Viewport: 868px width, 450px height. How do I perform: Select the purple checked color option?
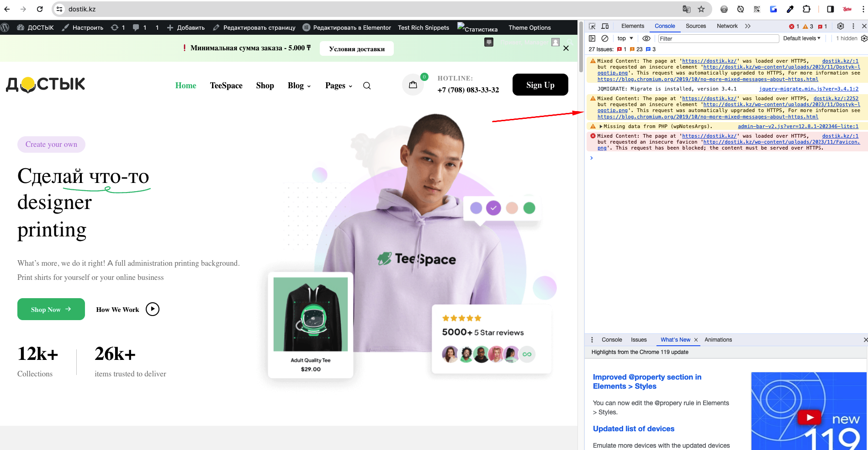[493, 208]
